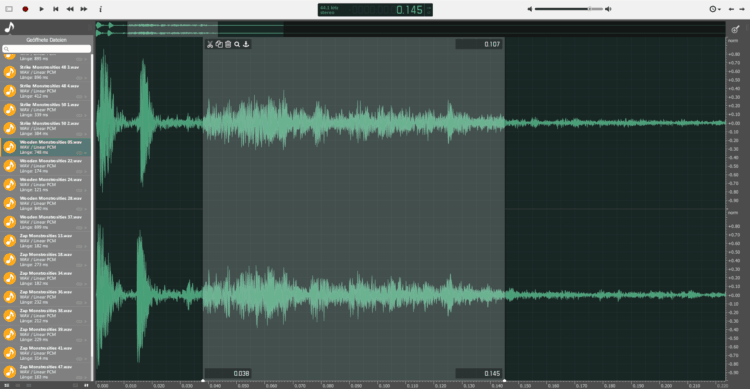The height and width of the screenshot is (389, 750).
Task: Open the clock history dropdown
Action: pyautogui.click(x=715, y=9)
